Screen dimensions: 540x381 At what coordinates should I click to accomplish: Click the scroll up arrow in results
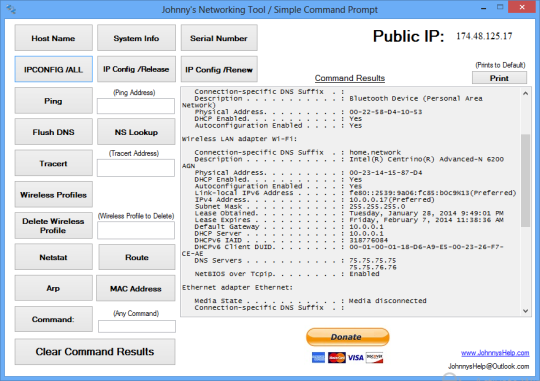click(525, 93)
